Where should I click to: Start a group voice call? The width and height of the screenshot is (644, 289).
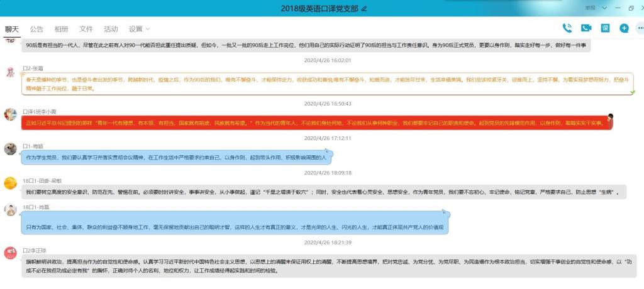click(567, 28)
